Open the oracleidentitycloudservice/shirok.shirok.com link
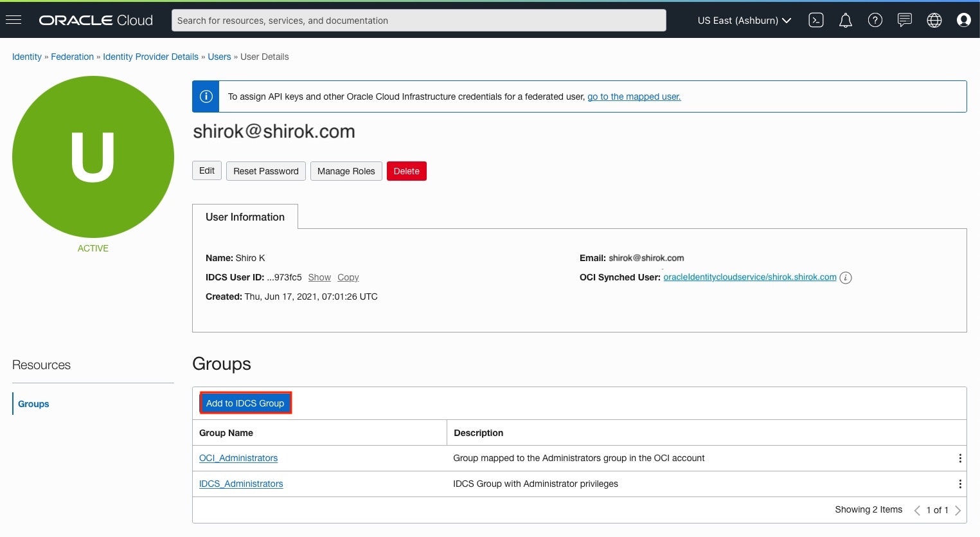The height and width of the screenshot is (537, 980). 750,277
